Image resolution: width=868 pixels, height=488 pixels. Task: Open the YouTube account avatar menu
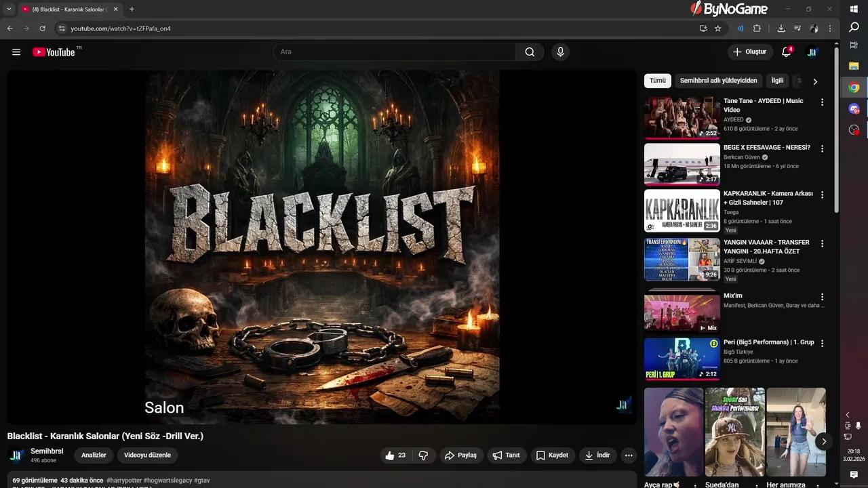tap(812, 52)
